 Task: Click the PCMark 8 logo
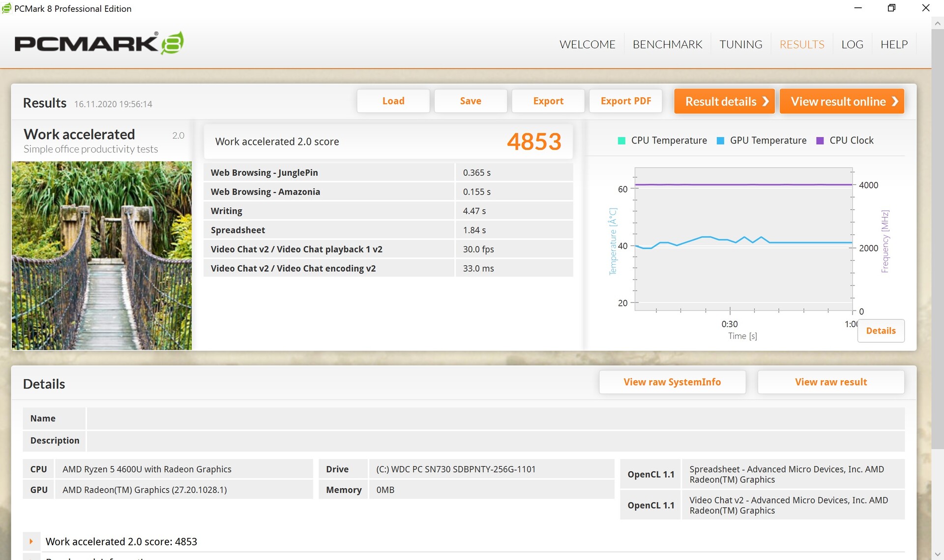[x=99, y=43]
